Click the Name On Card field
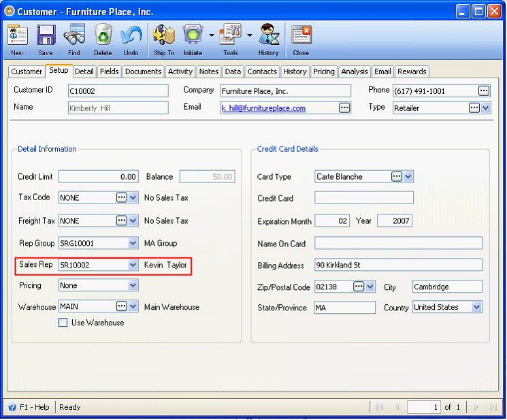This screenshot has width=507, height=420. point(398,243)
